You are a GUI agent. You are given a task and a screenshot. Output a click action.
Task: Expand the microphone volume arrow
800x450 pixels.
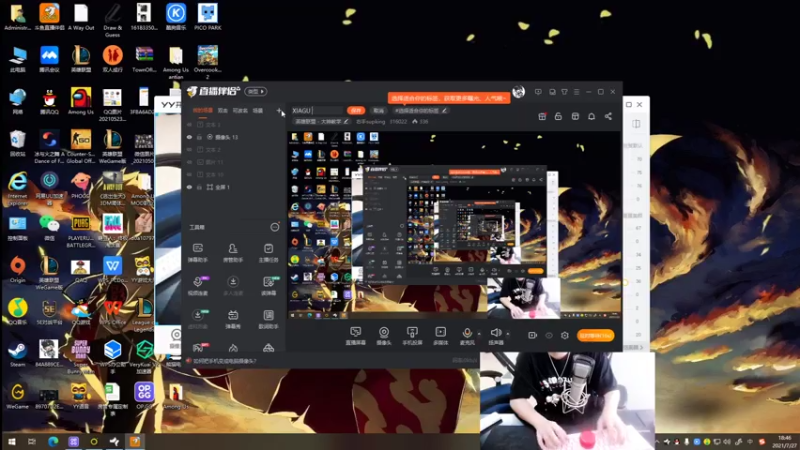(x=479, y=334)
